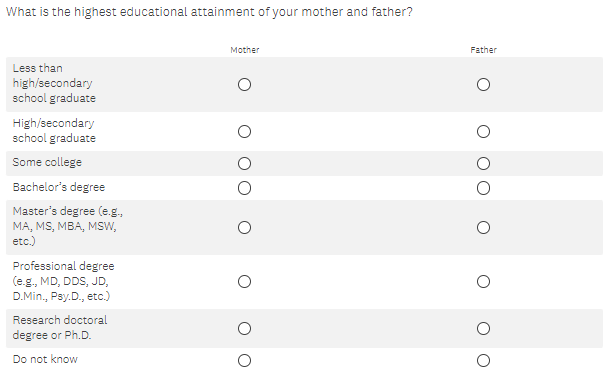Viewport: 607px width, 373px height.
Task: Select Bachelor's degree for Father
Action: [x=483, y=188]
